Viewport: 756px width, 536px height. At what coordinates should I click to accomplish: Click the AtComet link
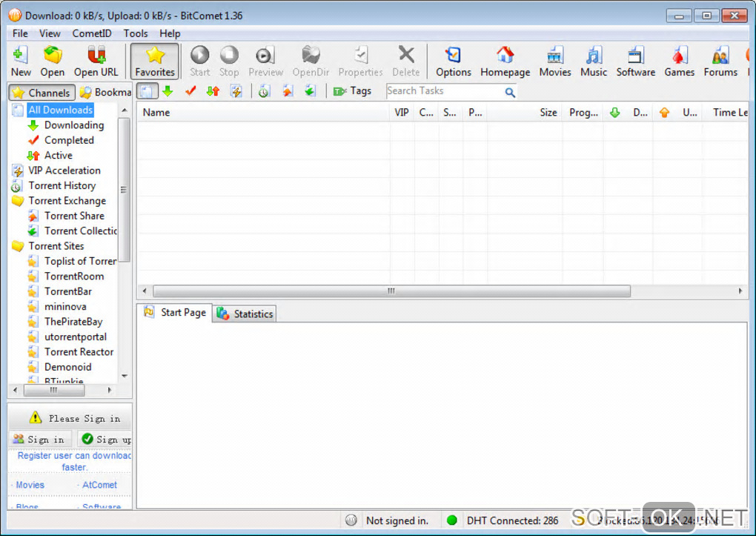[x=99, y=485]
